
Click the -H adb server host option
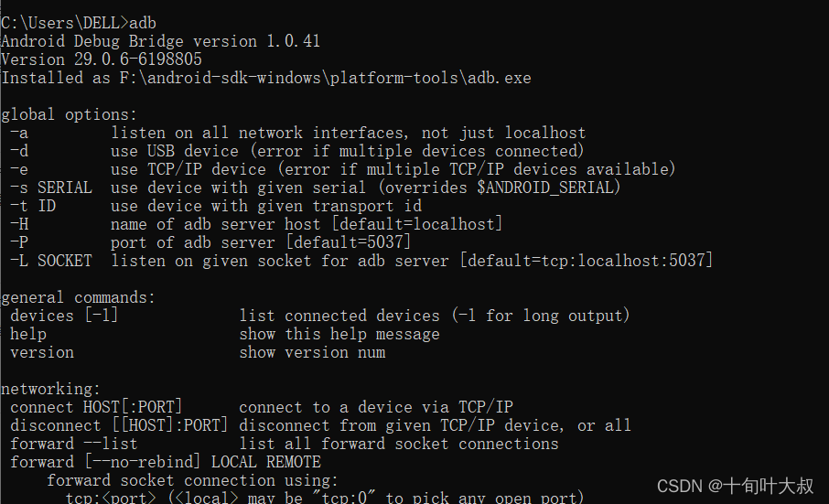(x=256, y=224)
